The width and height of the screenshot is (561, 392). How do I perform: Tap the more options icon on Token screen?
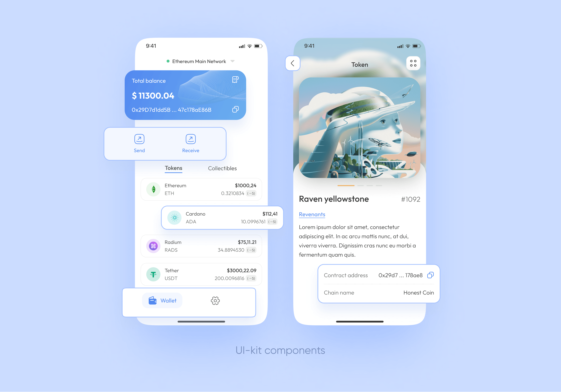point(412,64)
